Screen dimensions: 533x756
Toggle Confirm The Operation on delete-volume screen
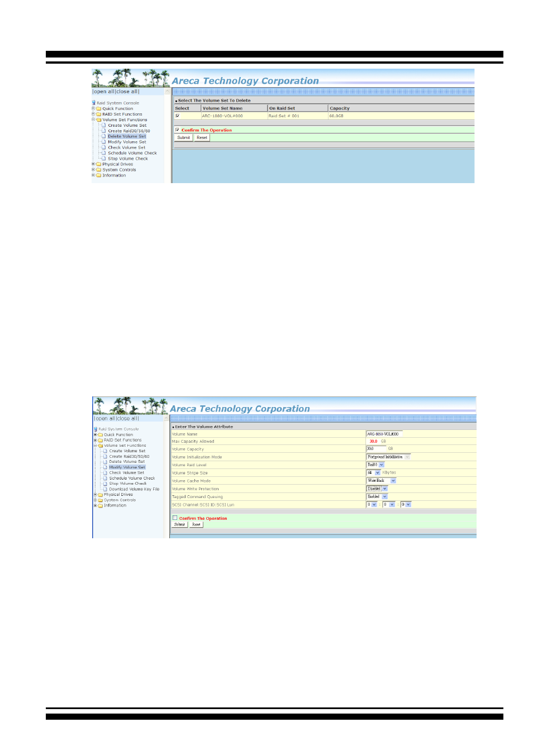click(x=178, y=130)
